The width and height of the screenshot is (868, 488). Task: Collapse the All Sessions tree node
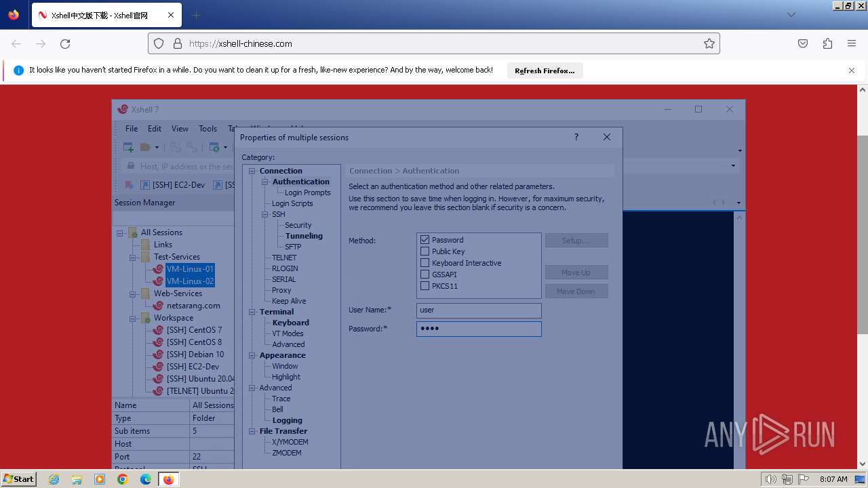[x=120, y=232]
